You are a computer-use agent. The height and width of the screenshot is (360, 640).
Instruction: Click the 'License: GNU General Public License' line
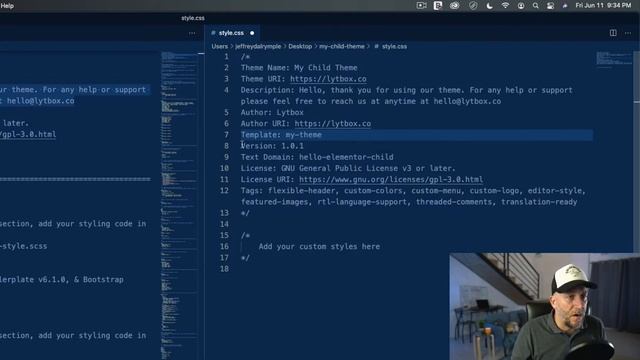348,169
